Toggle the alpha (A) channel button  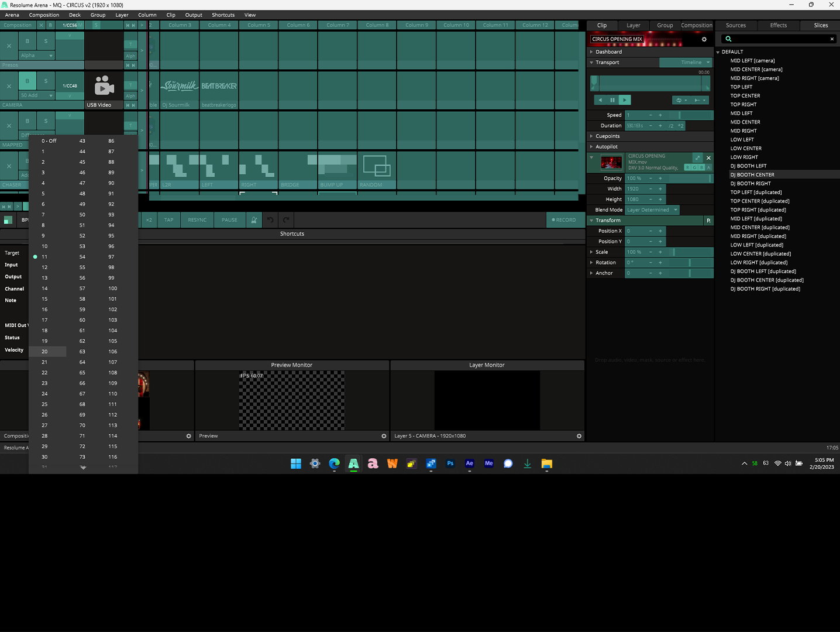click(x=708, y=168)
